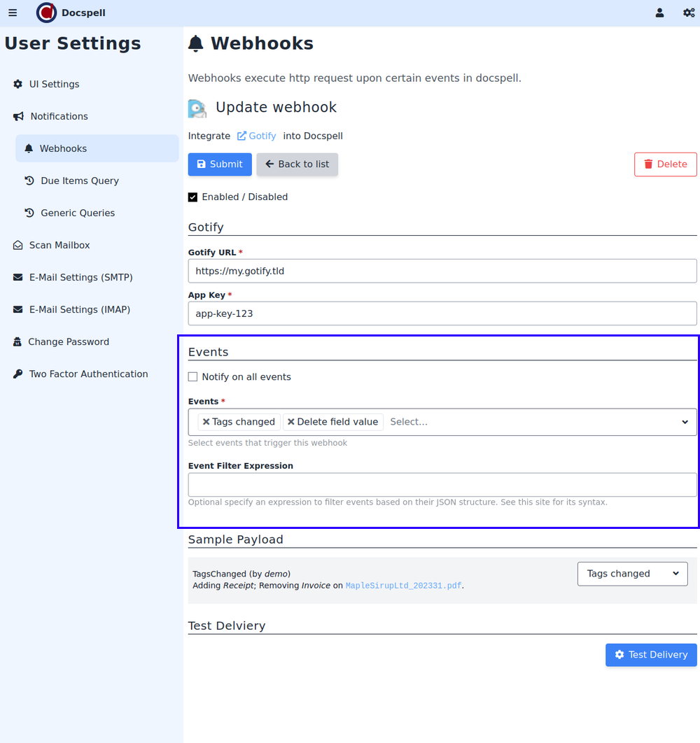
Task: Follow the Gotify external link
Action: tap(257, 136)
